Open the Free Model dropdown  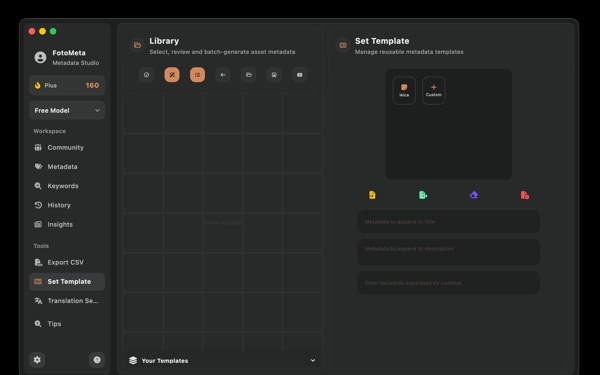[x=67, y=111]
